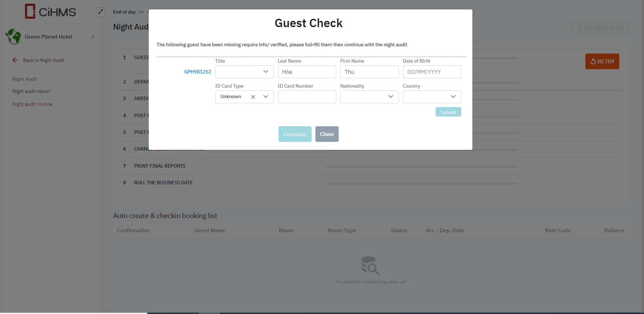
Task: Click the Run Night Audit button
Action: click(x=600, y=28)
